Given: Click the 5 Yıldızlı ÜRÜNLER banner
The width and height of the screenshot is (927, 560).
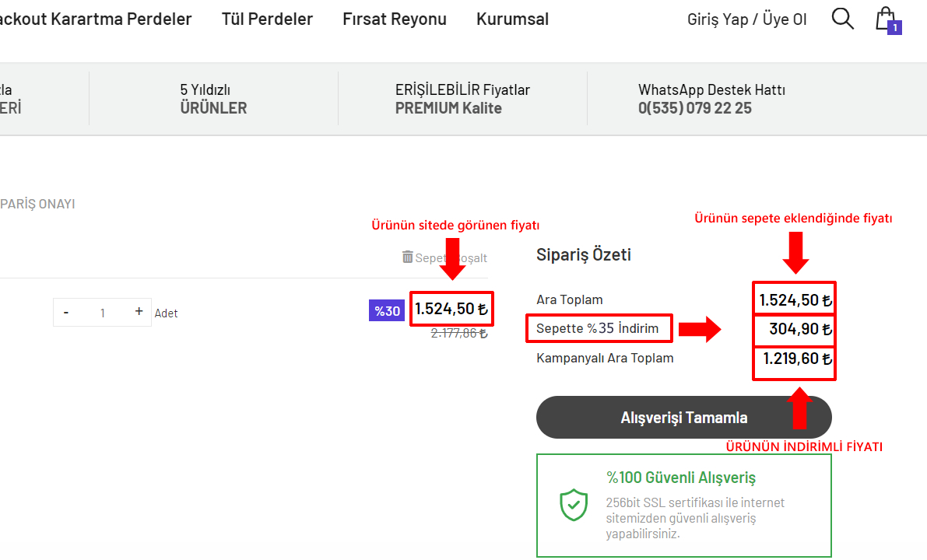Looking at the screenshot, I should click(x=213, y=99).
